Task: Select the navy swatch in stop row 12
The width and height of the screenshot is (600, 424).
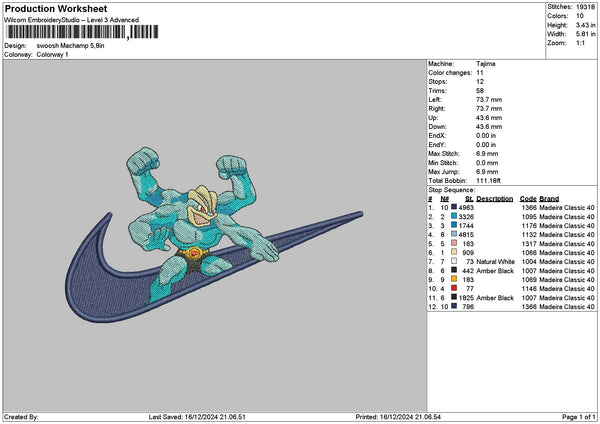Action: (454, 306)
